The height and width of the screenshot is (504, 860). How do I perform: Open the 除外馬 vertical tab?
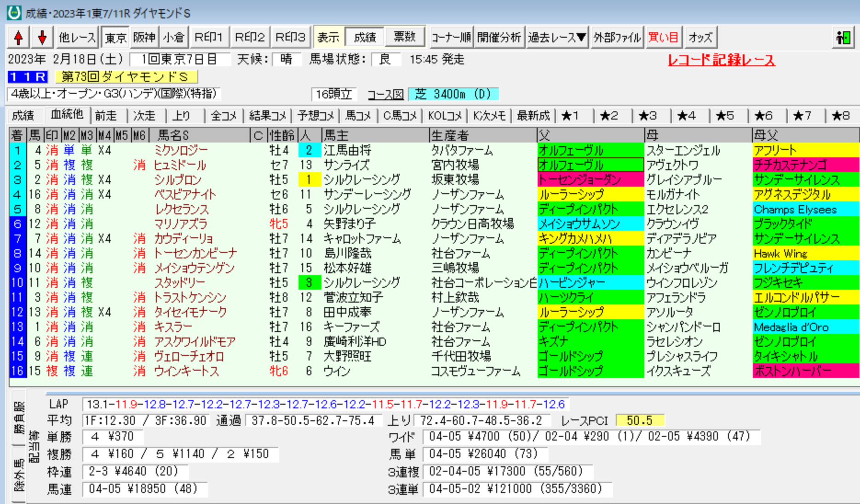click(18, 475)
